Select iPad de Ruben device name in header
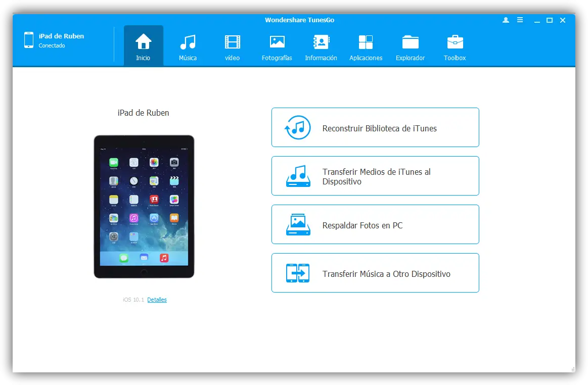 61,36
